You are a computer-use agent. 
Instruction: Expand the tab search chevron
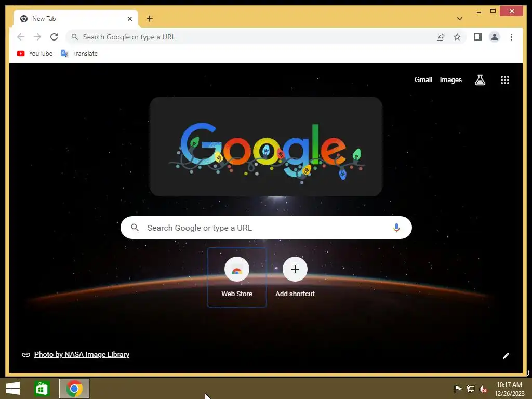460,19
